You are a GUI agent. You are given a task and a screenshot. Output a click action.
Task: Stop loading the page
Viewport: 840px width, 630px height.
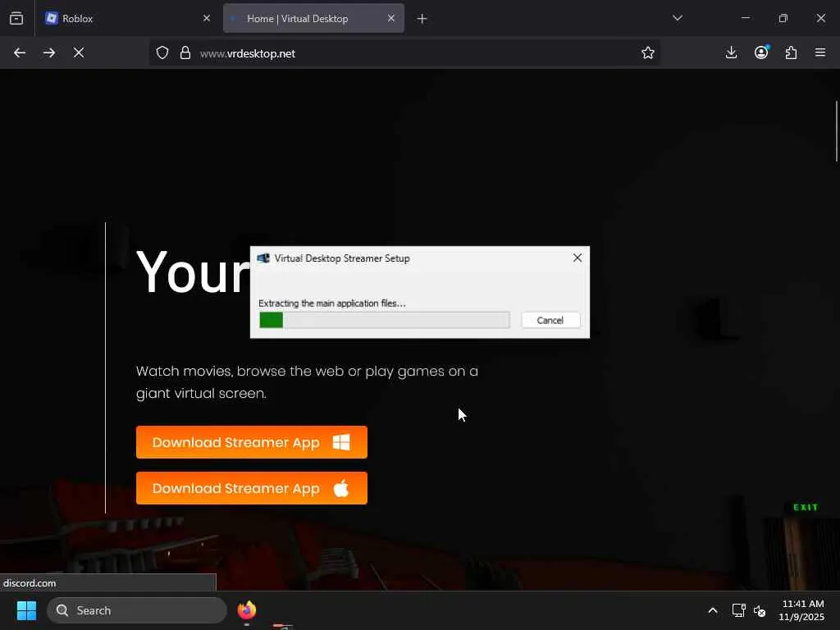coord(79,52)
